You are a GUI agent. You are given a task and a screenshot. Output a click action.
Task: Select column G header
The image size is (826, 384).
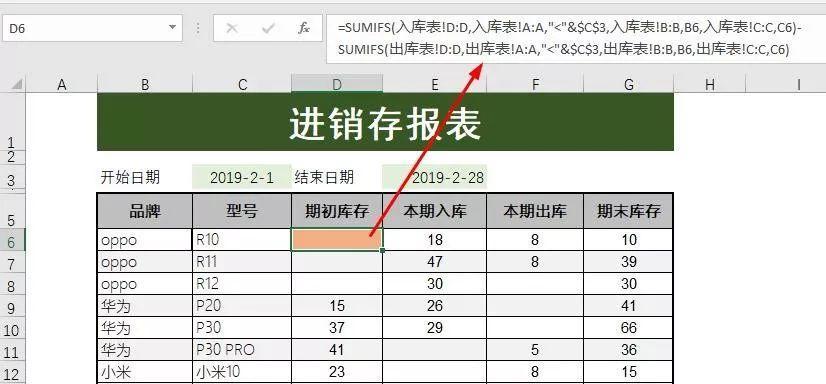point(628,84)
